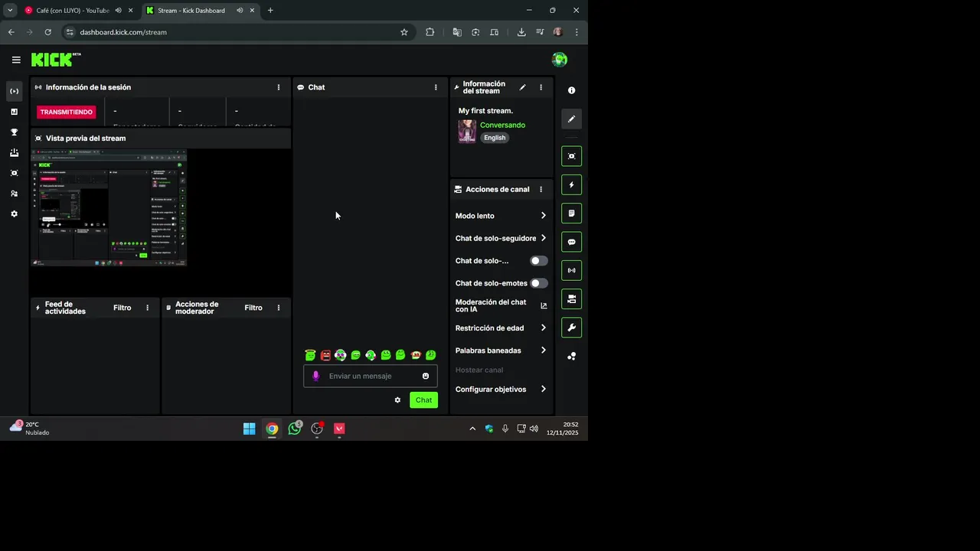Click the stream preview thumbnail
The height and width of the screenshot is (551, 980).
(109, 208)
